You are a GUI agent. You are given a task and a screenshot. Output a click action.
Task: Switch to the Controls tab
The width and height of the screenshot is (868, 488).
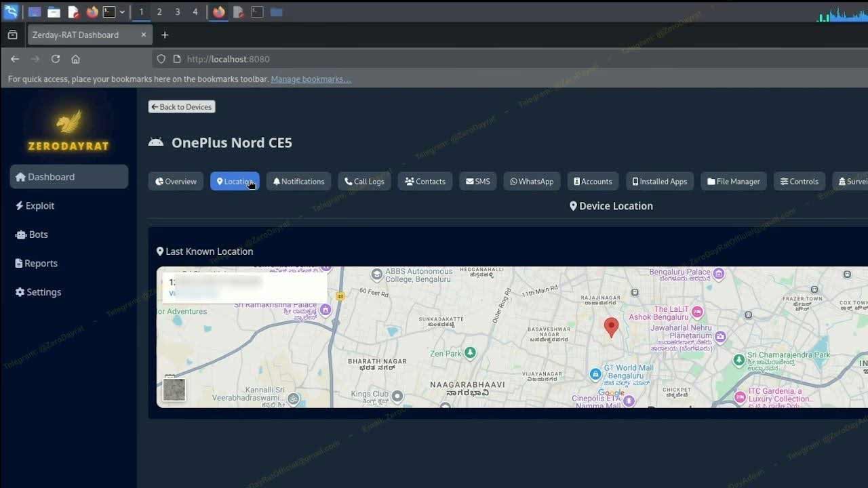800,181
